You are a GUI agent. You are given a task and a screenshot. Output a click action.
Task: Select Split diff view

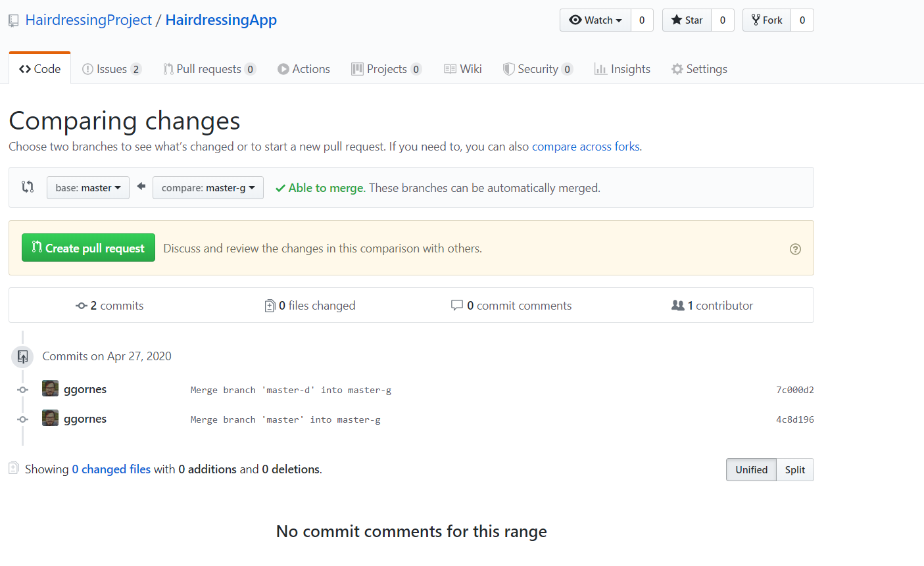click(x=795, y=470)
